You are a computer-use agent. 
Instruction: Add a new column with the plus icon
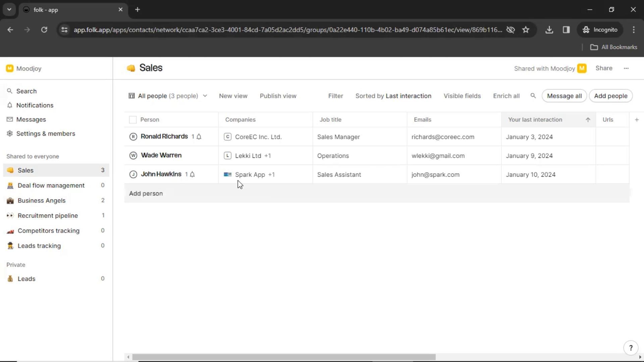pos(637,120)
